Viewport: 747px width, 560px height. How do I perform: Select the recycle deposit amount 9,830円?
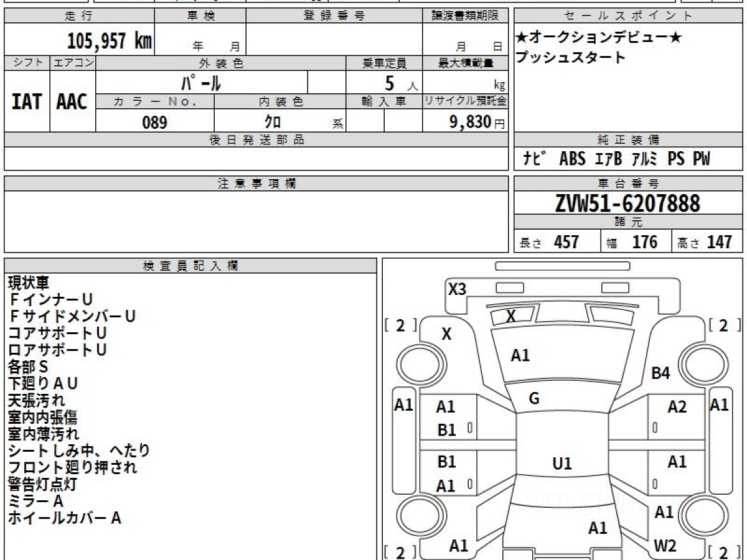477,122
